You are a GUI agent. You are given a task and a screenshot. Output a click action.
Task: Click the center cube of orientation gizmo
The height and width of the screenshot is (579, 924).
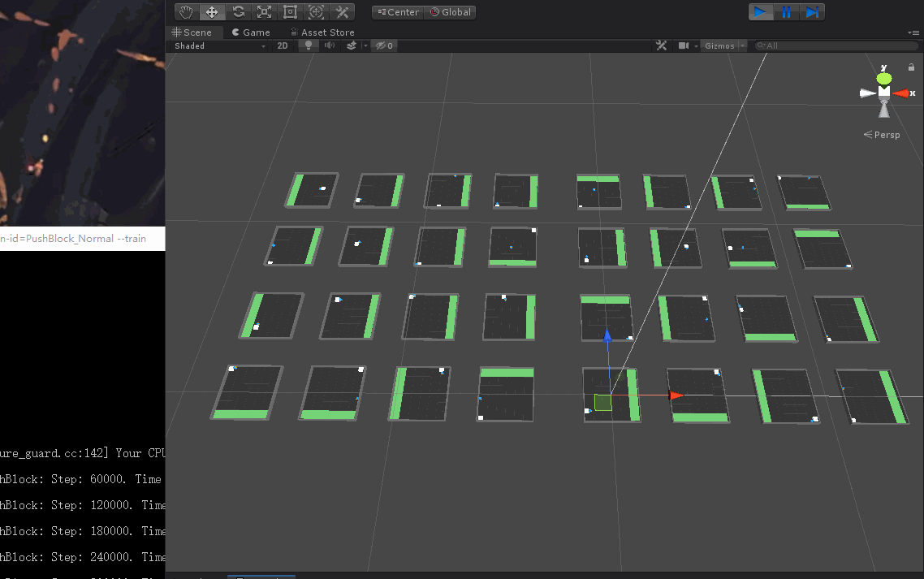tap(884, 92)
